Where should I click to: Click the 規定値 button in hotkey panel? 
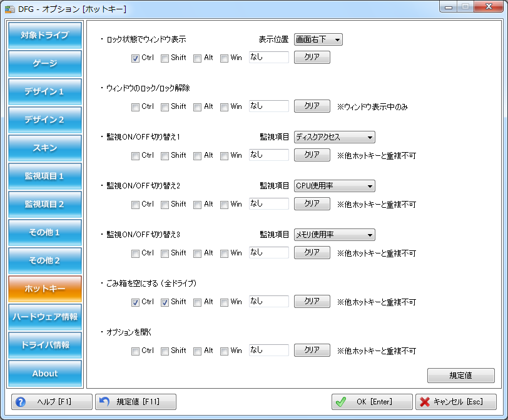point(460,376)
